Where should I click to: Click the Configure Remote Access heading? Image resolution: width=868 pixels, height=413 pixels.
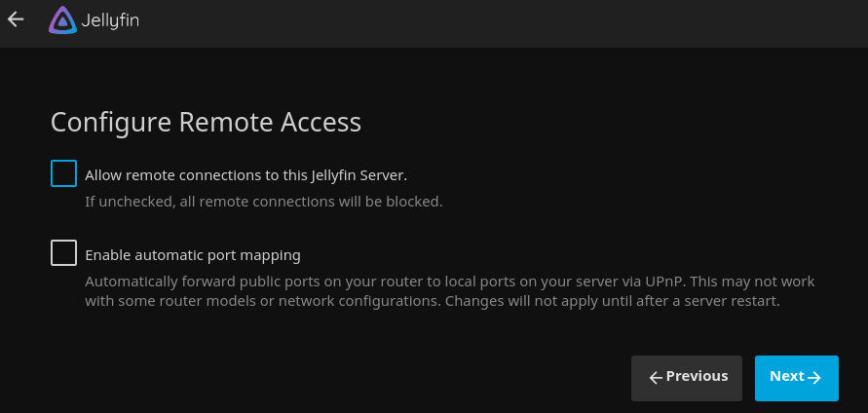[206, 123]
